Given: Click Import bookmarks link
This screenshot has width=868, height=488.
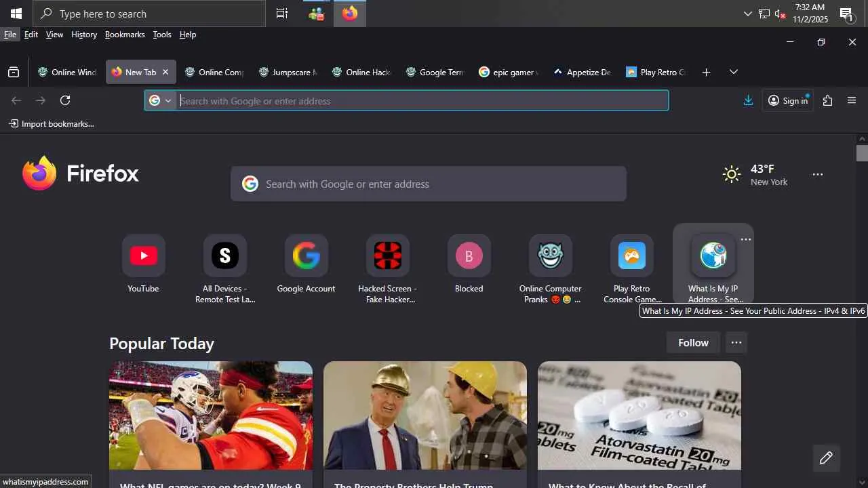Looking at the screenshot, I should [52, 123].
